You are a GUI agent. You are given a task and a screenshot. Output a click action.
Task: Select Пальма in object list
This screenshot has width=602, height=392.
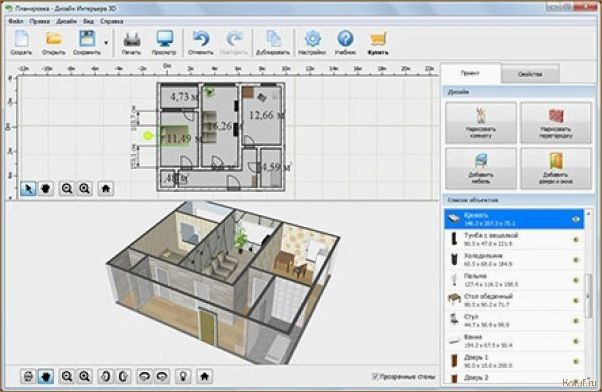514,280
